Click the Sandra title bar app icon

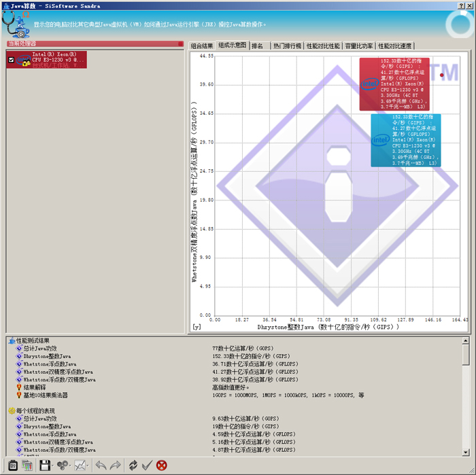(6, 5)
